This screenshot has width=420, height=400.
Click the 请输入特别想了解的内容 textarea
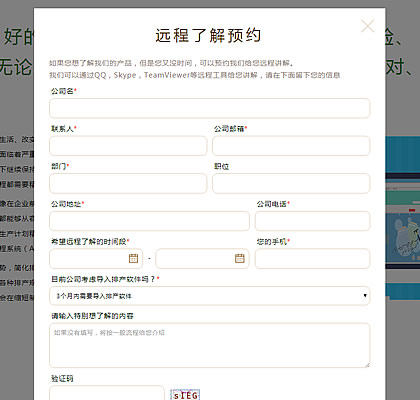[x=210, y=345]
